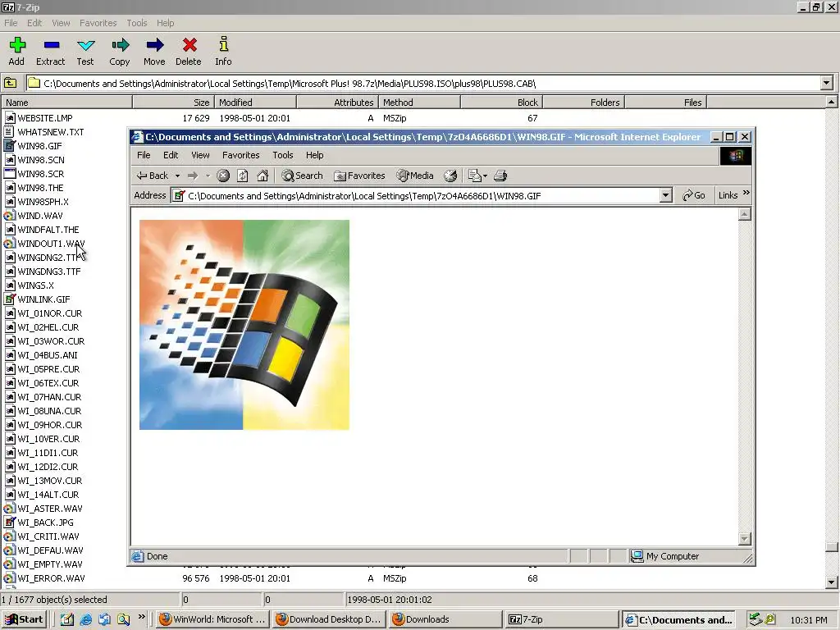Click the Outlook Express Quick Launch icon
This screenshot has height=630, width=840.
tap(104, 619)
